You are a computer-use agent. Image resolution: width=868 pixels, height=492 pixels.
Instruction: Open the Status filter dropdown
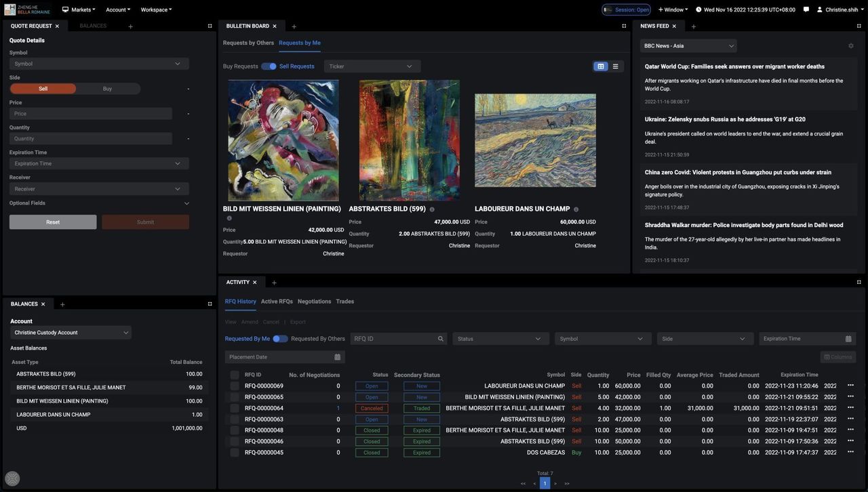click(501, 339)
